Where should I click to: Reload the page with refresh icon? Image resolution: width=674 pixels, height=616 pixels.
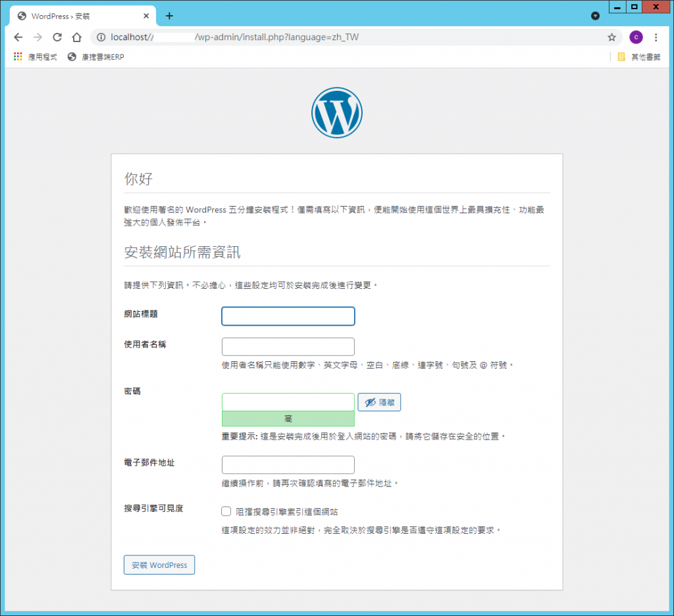click(57, 38)
